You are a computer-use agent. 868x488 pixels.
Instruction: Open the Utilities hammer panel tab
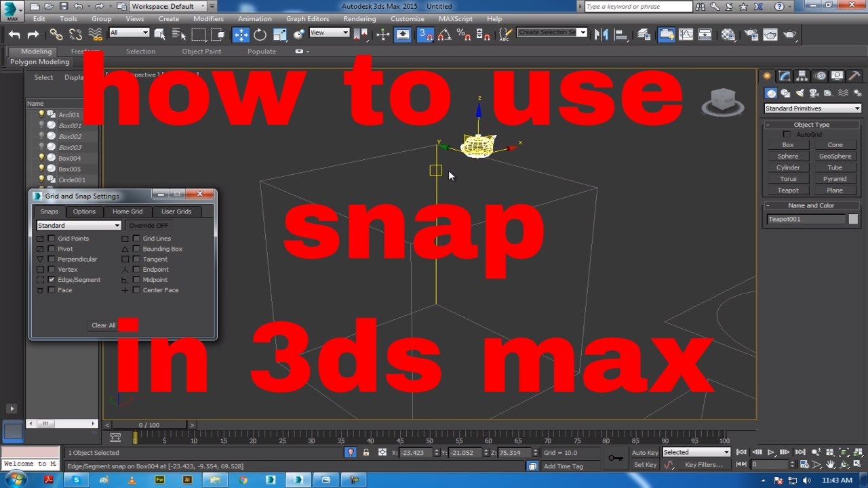coord(854,76)
